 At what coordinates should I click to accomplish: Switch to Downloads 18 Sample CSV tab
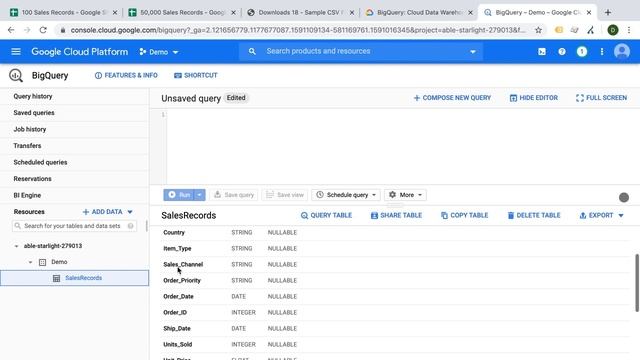301,13
